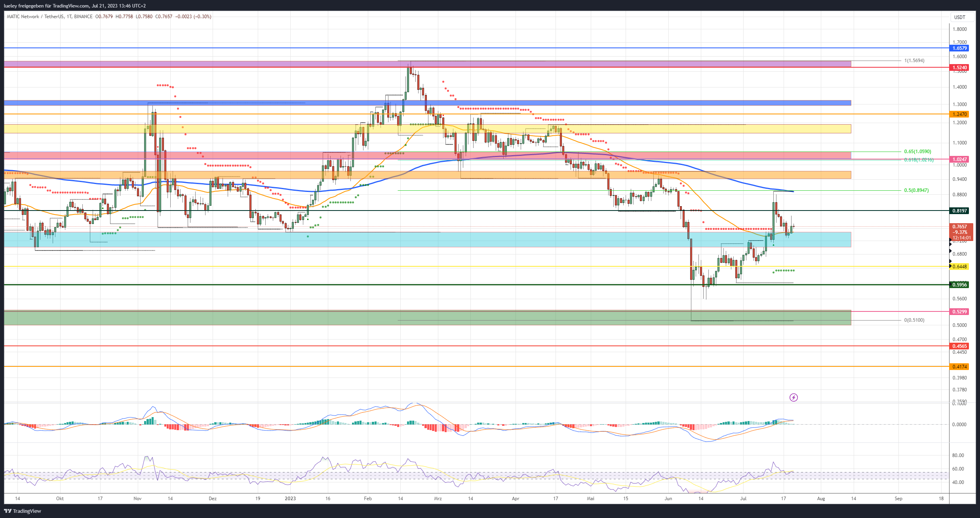Click the Aug label on time axis
This screenshot has width=980, height=518.
point(821,499)
